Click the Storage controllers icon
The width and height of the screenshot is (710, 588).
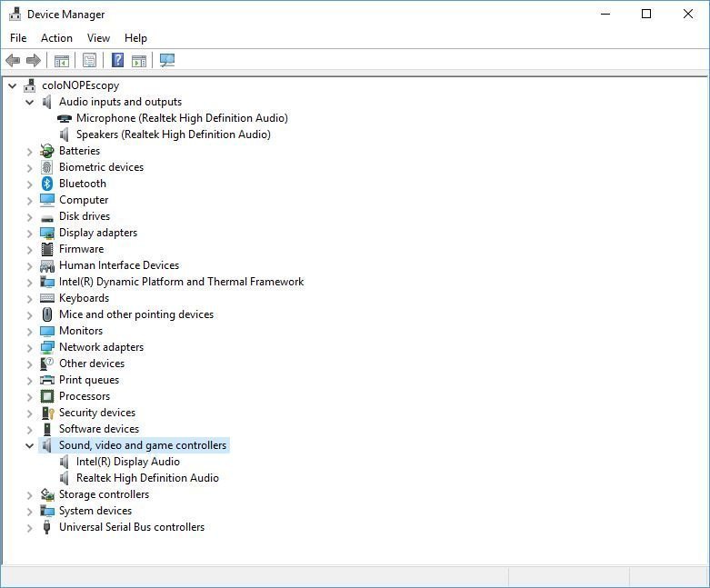point(46,494)
